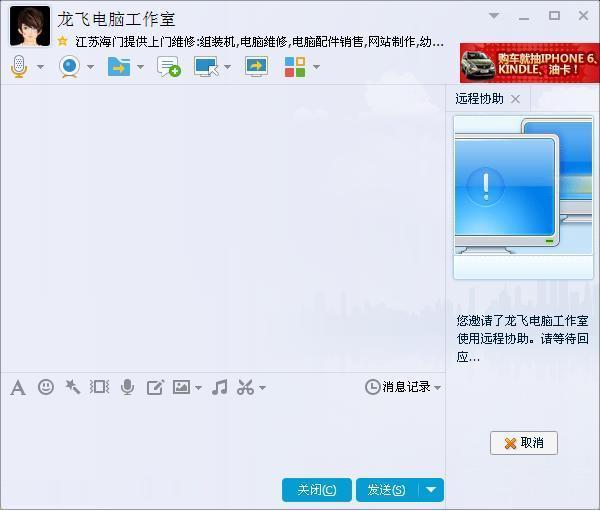Viewport: 600px width, 511px height.
Task: Click the send file folder icon
Action: coord(119,67)
